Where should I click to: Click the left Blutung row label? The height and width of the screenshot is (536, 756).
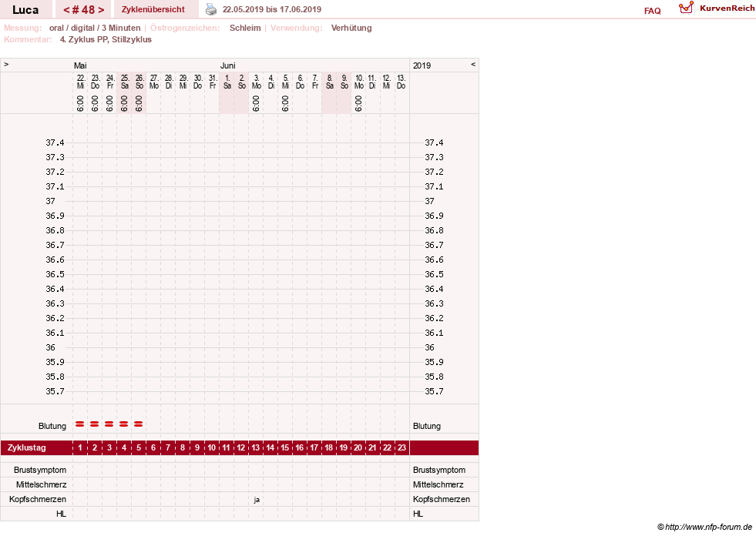[52, 426]
